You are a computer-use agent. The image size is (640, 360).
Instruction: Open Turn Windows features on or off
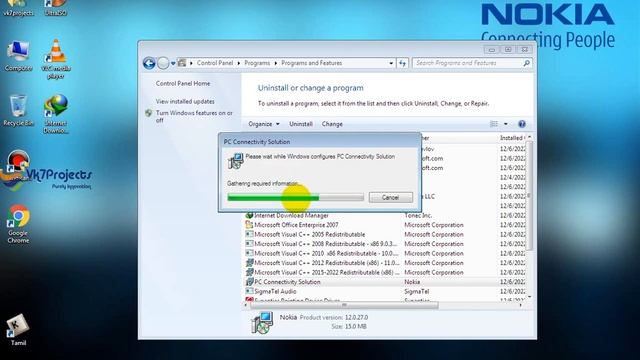194,116
